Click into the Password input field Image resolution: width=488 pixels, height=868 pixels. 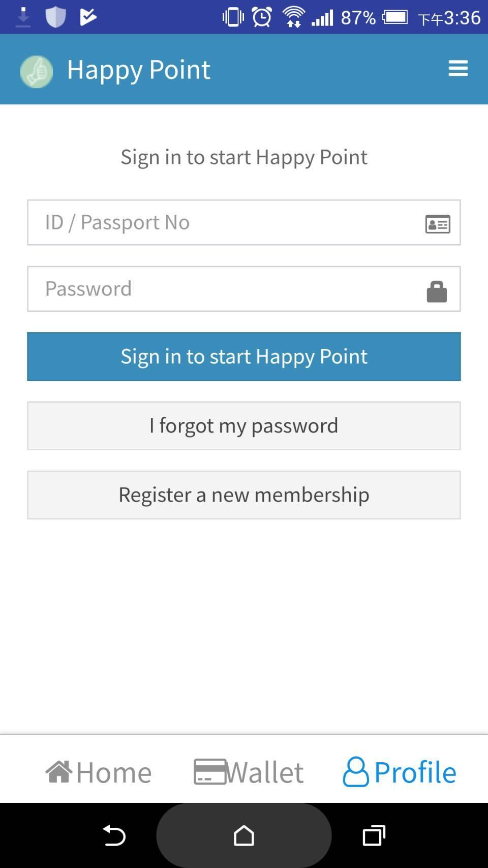[x=224, y=289]
